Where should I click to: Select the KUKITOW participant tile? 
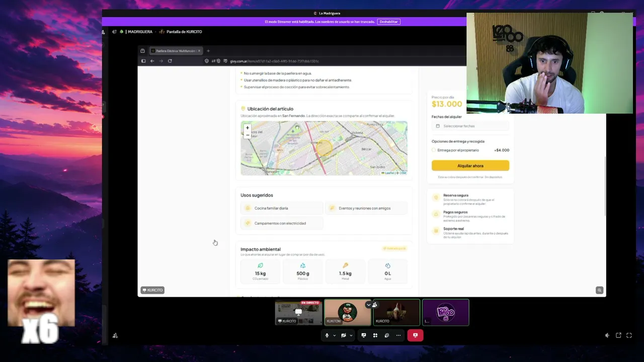[347, 312]
